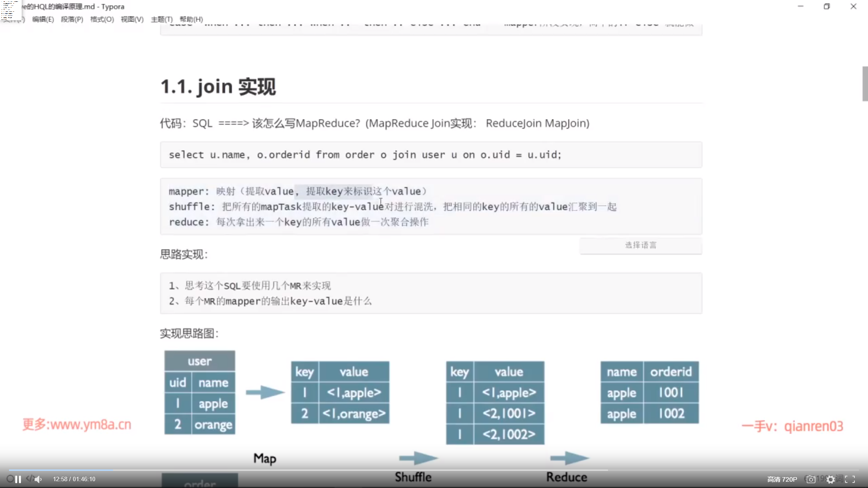Enter fullscreen mode in video player
The width and height of the screenshot is (868, 488).
[850, 479]
